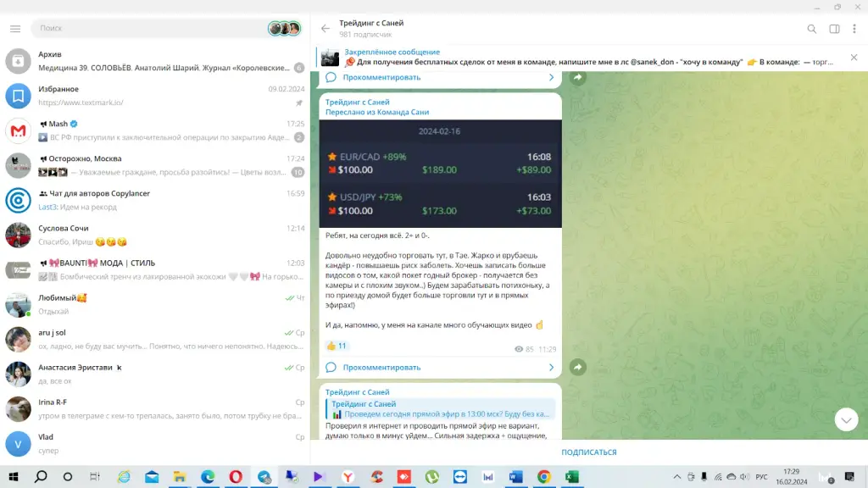Viewport: 868px width, 488px height.
Task: Open Windows notification center
Action: pos(849,477)
